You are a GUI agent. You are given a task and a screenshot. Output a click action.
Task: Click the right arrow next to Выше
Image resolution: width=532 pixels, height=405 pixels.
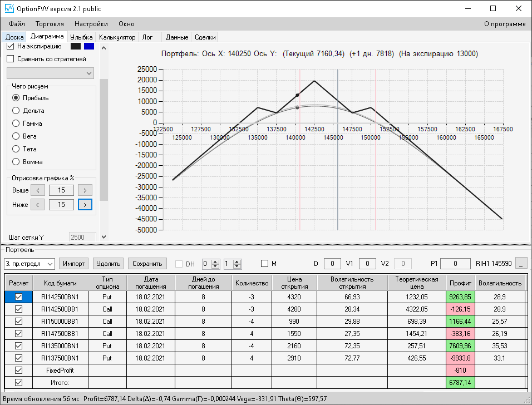click(x=85, y=190)
